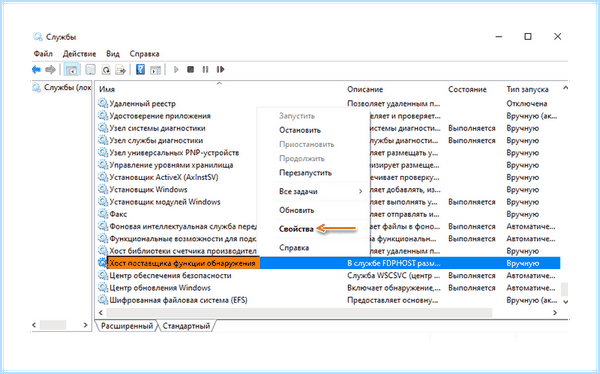Select the Хост библиотеки счетчика service
The width and height of the screenshot is (600, 374).
[x=183, y=251]
